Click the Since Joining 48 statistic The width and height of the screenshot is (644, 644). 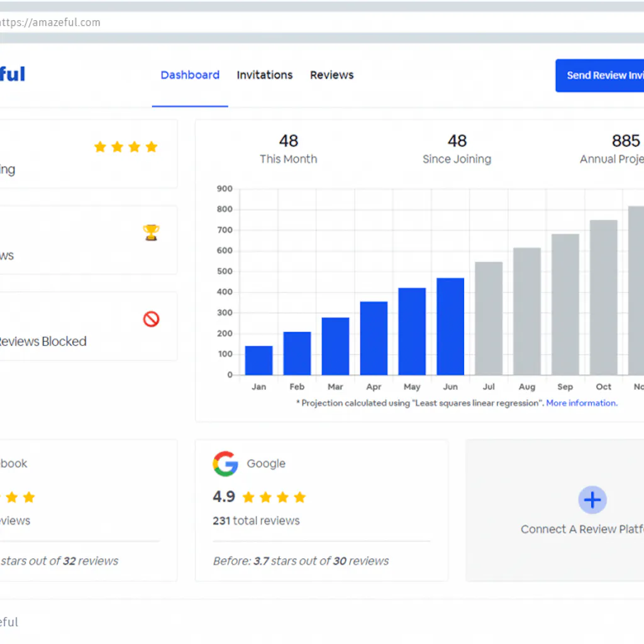pos(457,149)
